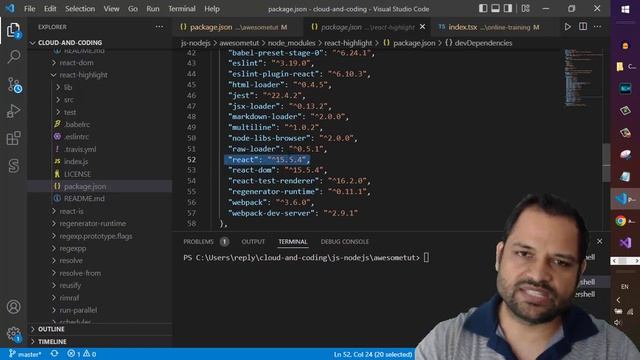
Task: Collapse the react-highlight folder
Action: pyautogui.click(x=83, y=75)
